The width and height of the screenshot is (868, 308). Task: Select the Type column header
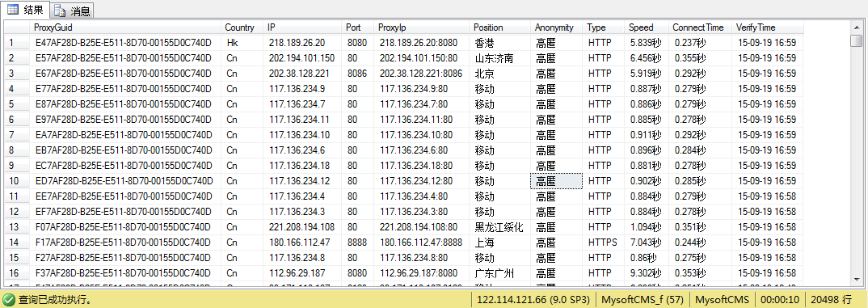coord(604,27)
